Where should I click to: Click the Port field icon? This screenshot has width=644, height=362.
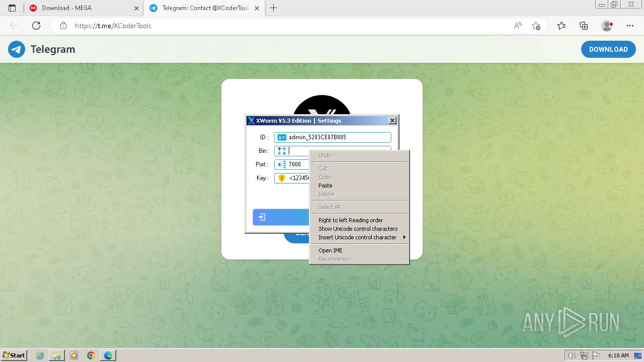click(282, 164)
